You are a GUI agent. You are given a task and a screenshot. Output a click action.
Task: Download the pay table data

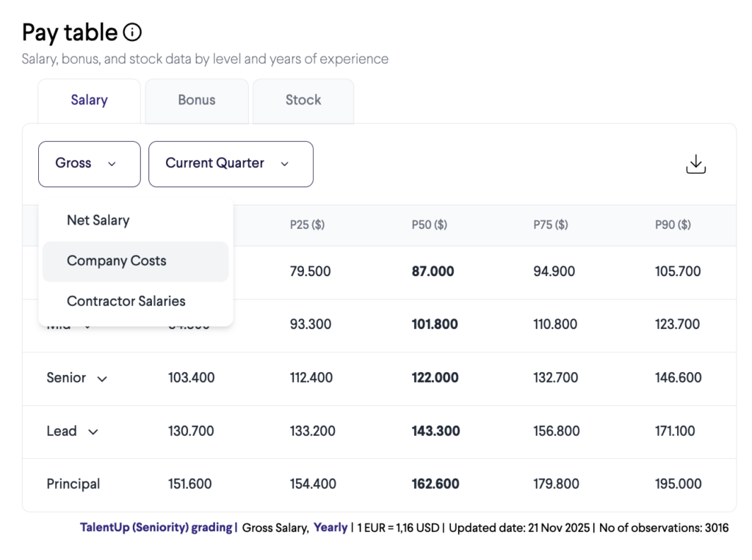pos(695,164)
